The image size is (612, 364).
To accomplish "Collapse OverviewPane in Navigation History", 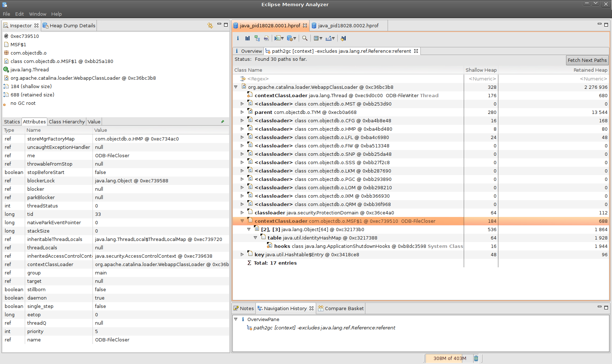I will [236, 319].
